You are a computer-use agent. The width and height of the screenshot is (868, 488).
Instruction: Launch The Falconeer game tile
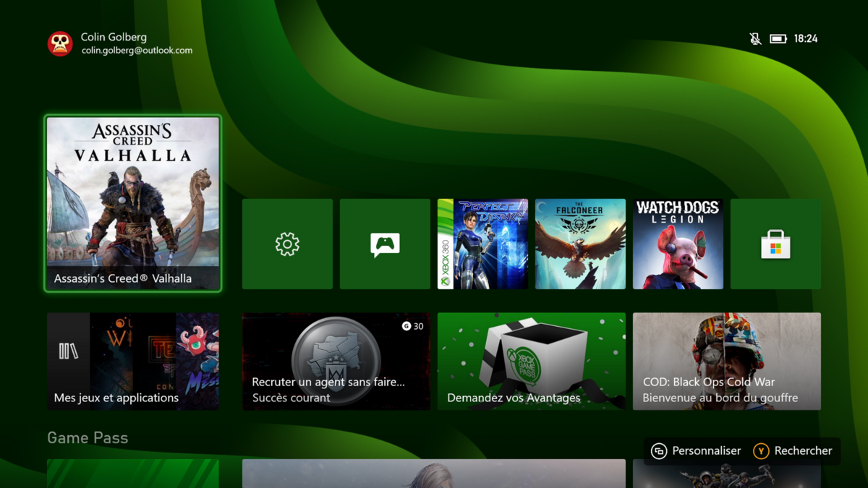pyautogui.click(x=580, y=244)
